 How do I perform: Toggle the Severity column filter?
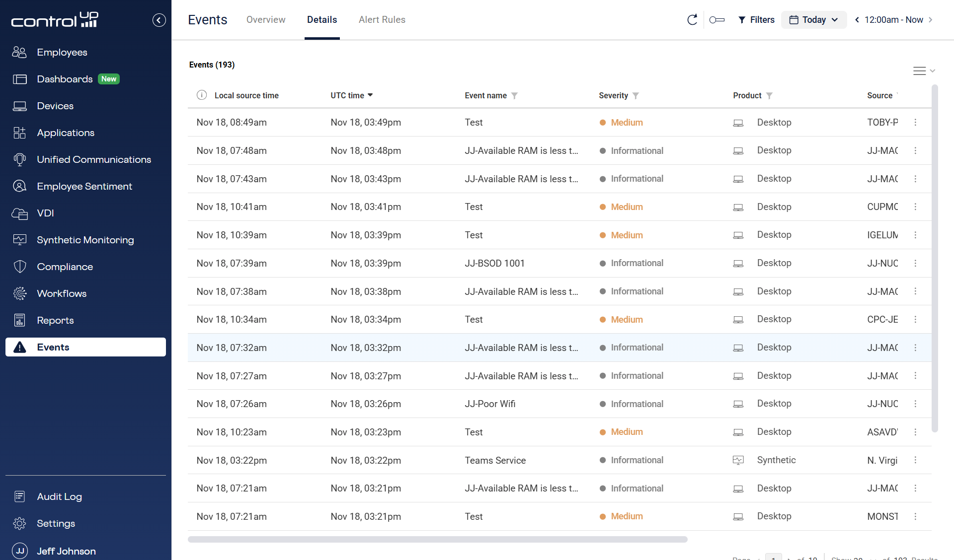(x=637, y=95)
